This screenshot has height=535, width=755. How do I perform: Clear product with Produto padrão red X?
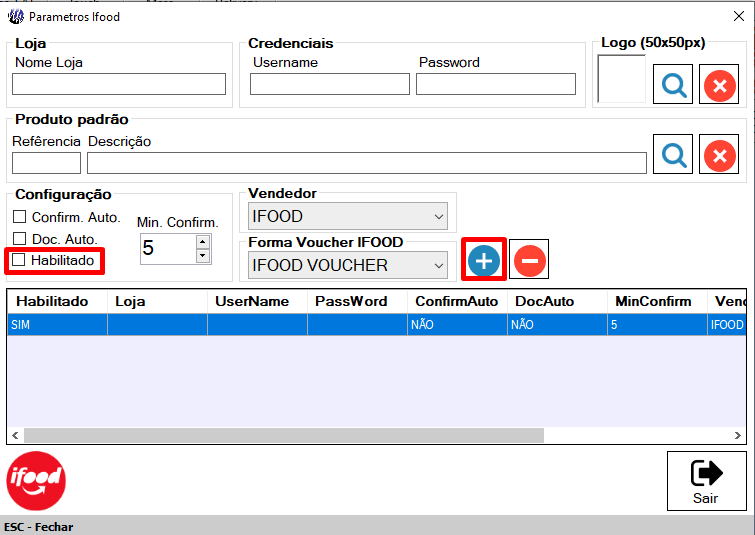click(x=719, y=154)
